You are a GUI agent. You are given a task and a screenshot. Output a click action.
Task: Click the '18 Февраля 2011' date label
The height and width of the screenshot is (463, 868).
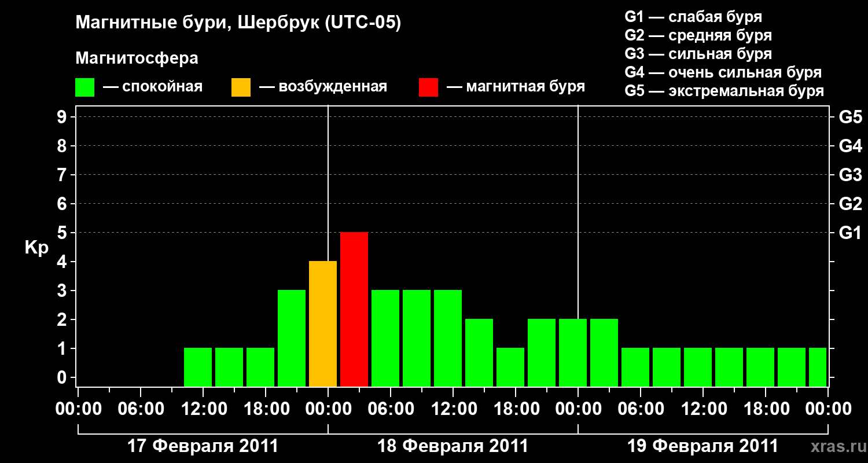click(x=453, y=446)
